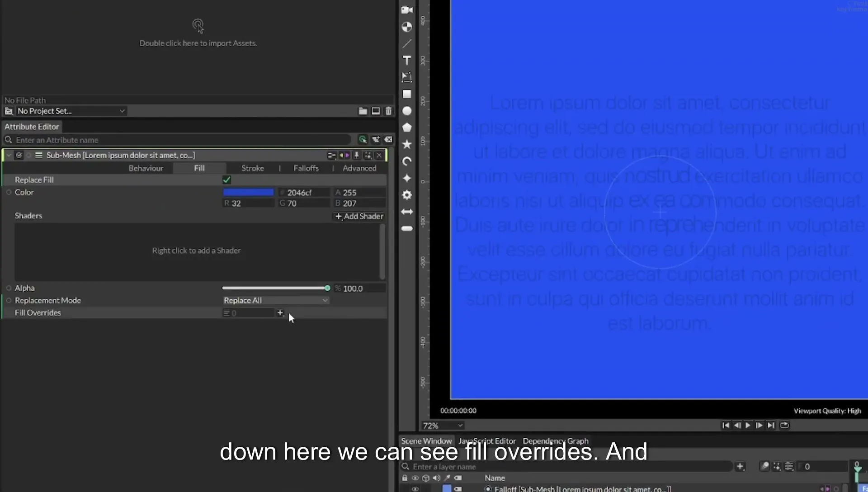Select the Star shape tool

(x=407, y=144)
